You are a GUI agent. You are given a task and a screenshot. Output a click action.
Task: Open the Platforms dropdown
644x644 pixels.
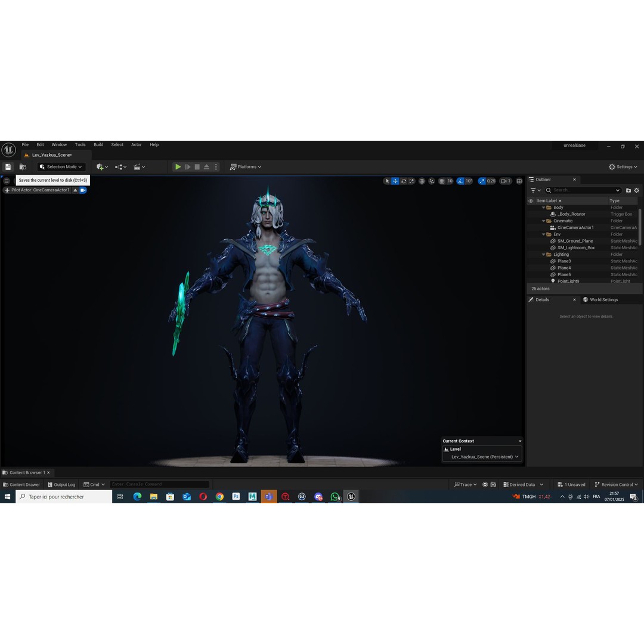[246, 167]
